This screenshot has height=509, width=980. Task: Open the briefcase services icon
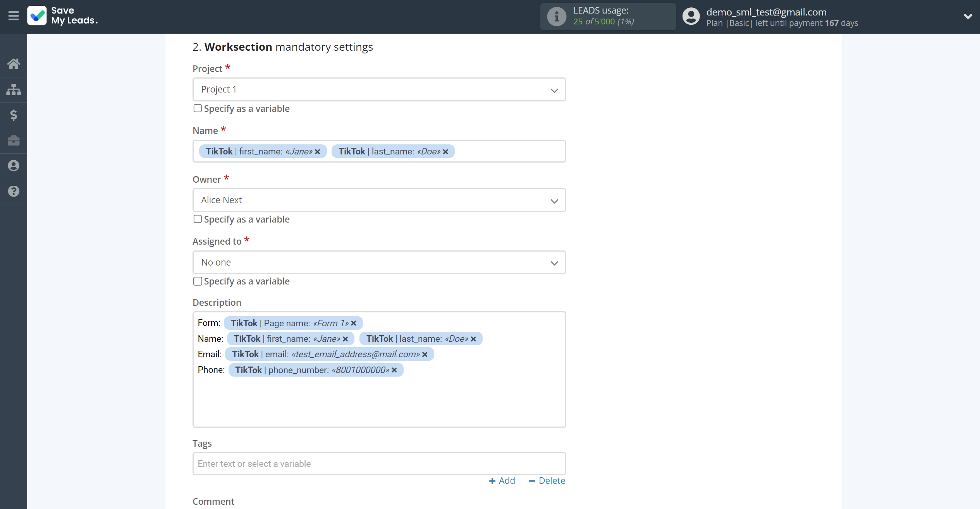(x=14, y=140)
